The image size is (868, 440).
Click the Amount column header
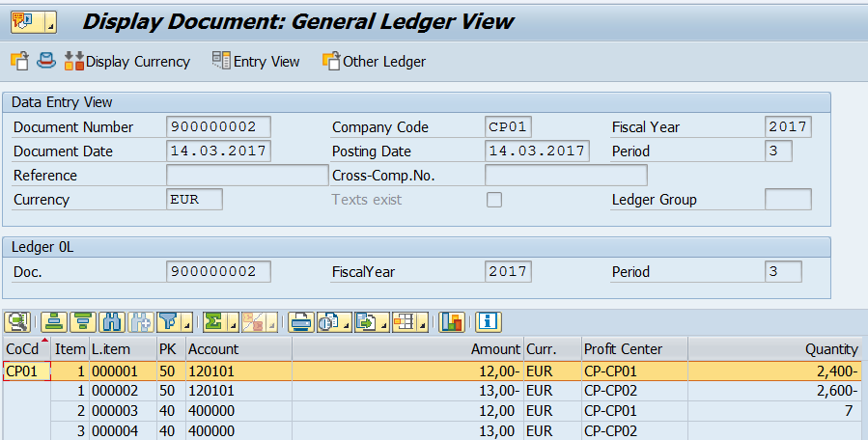pos(407,349)
